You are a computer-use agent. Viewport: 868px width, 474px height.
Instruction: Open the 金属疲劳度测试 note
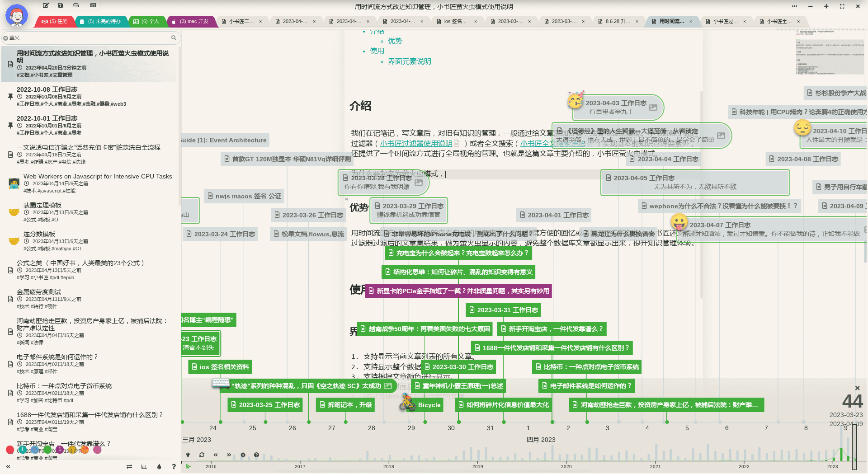[x=89, y=299]
